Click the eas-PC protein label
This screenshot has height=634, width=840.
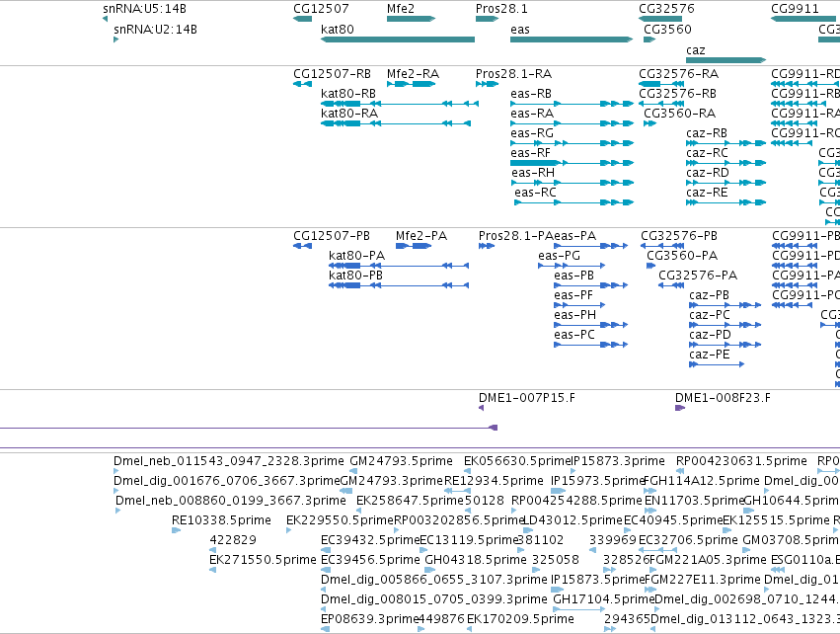pos(574,335)
